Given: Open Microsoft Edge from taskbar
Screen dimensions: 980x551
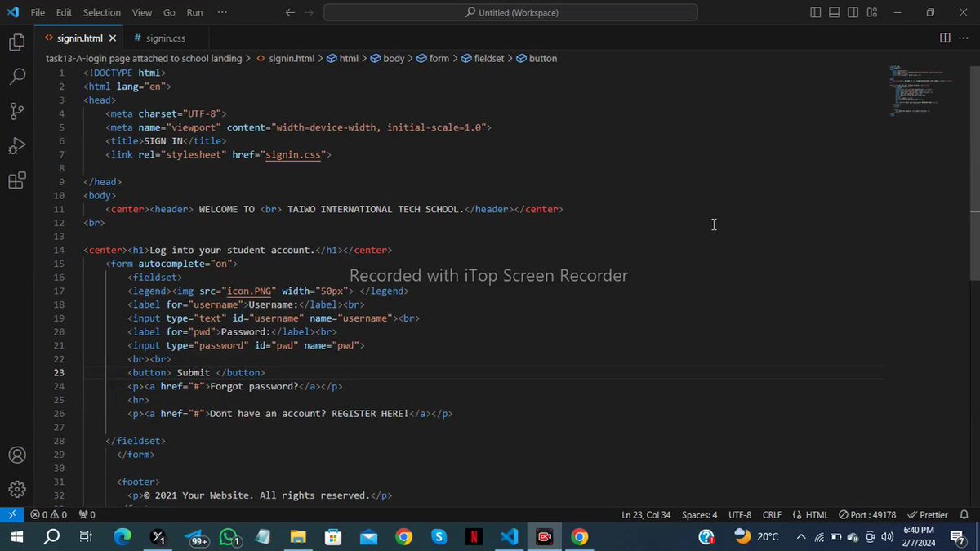Looking at the screenshot, I should click(x=122, y=537).
